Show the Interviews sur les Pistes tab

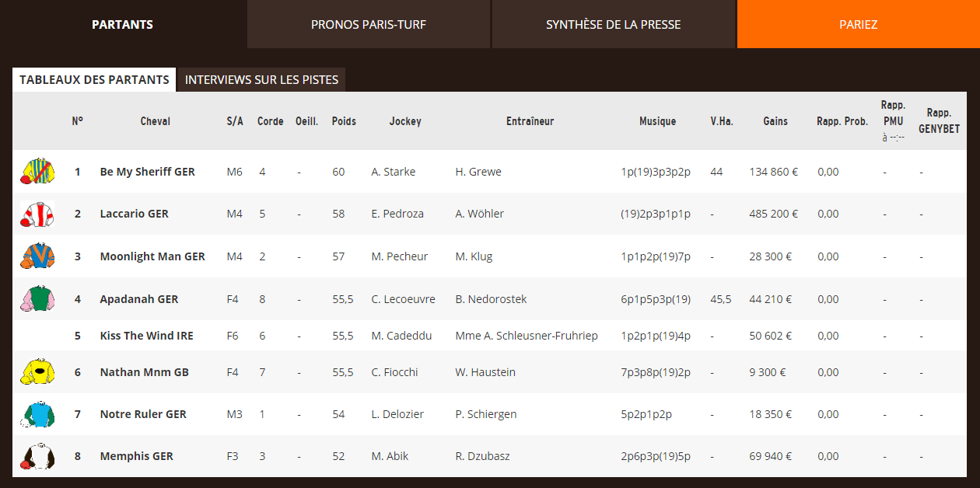(261, 80)
